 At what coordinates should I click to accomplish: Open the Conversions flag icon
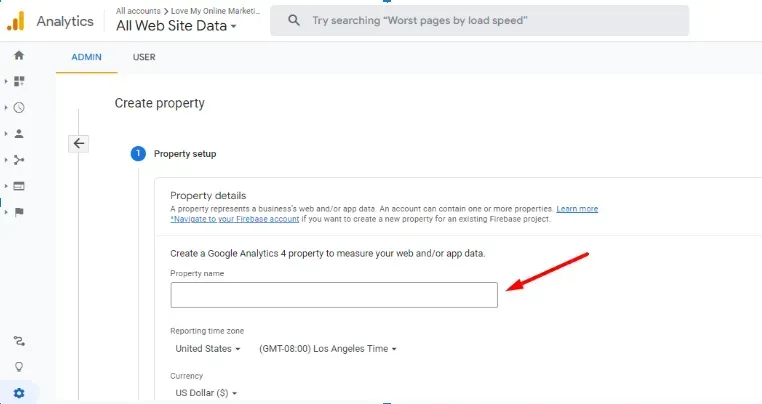pos(19,212)
